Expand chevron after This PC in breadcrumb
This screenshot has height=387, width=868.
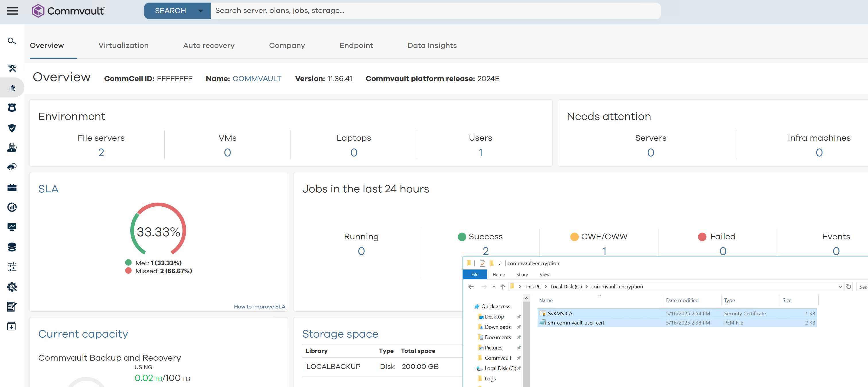(x=545, y=287)
